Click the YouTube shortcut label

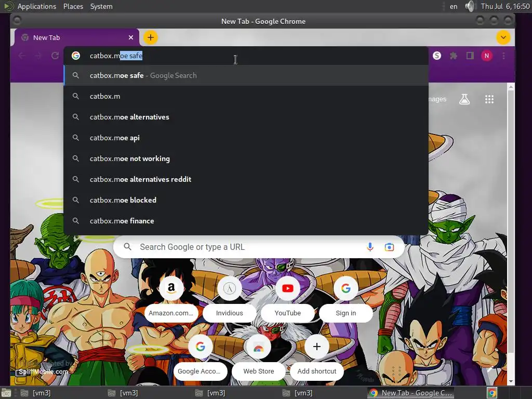click(x=288, y=313)
